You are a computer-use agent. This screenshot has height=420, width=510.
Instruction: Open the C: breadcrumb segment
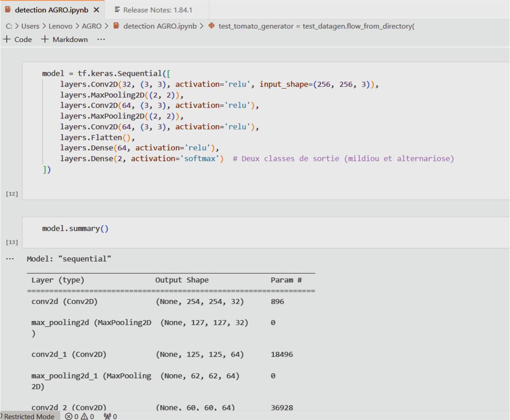(x=9, y=26)
